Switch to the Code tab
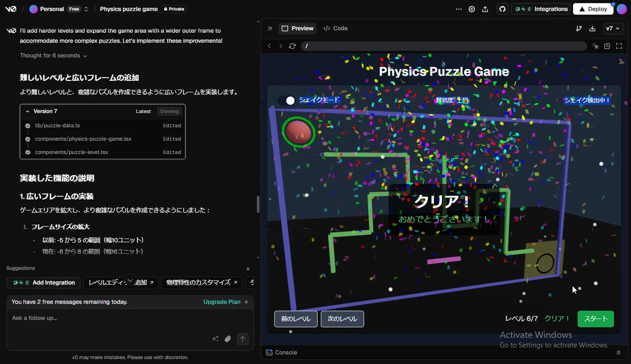This screenshot has height=364, width=631. [335, 28]
